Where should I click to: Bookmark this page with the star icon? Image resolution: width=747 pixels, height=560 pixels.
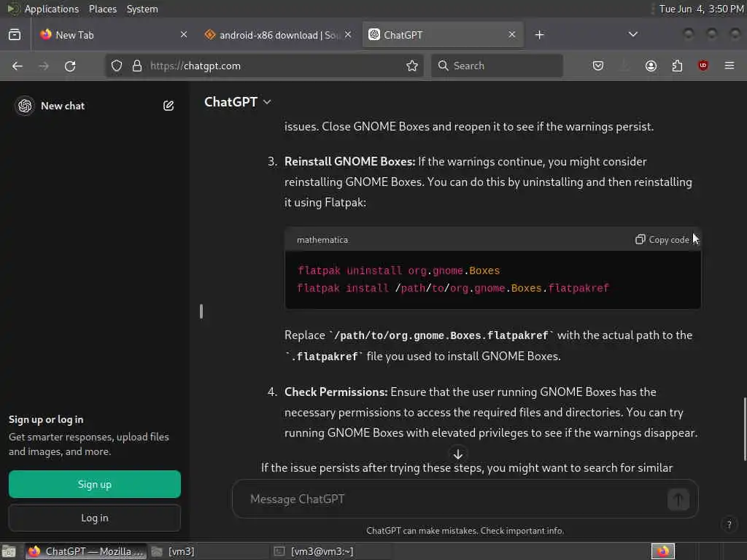(412, 66)
